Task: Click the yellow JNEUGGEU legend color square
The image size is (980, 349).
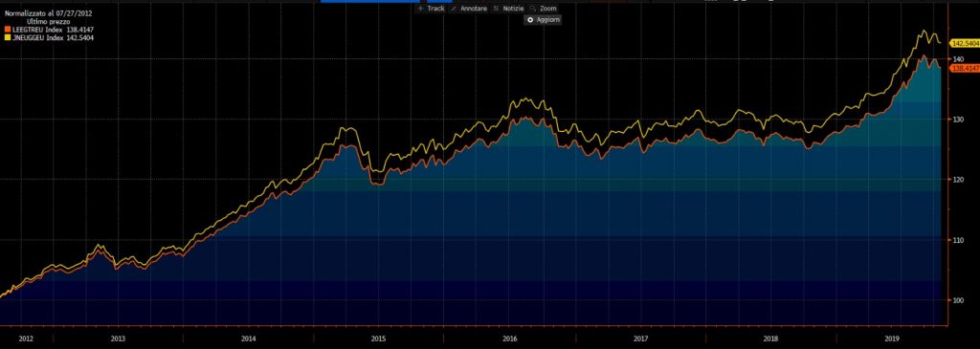Action: point(8,38)
